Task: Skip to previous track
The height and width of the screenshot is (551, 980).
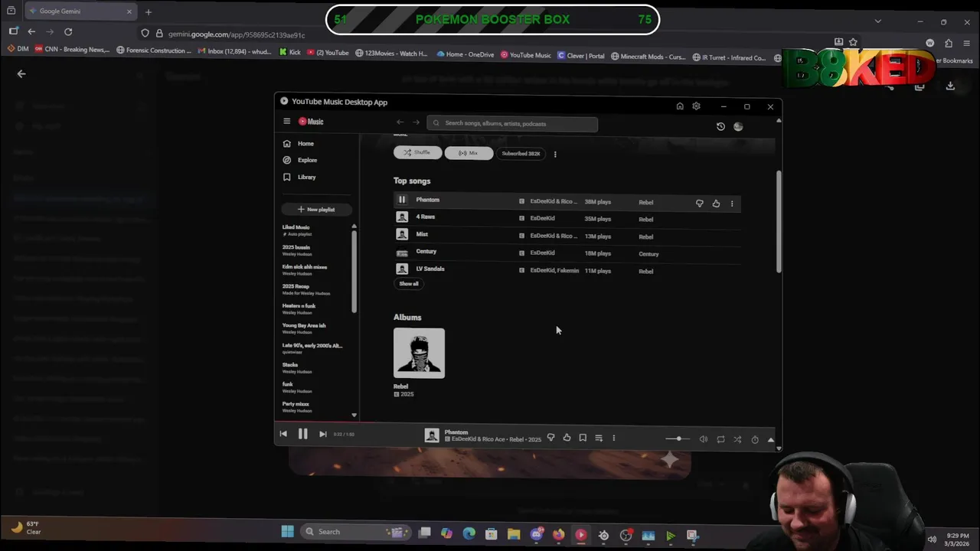Action: 283,434
